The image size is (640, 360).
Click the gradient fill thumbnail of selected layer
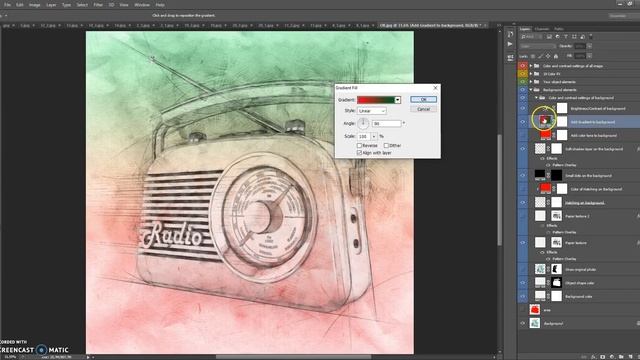click(x=545, y=121)
